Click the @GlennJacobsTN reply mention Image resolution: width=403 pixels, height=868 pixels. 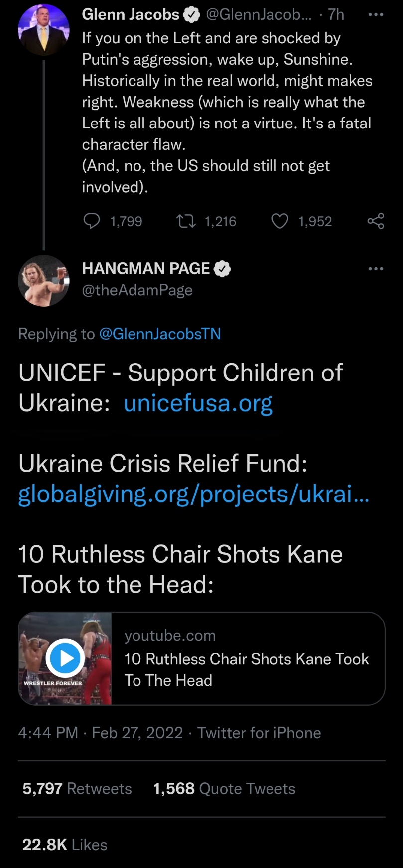tap(160, 334)
